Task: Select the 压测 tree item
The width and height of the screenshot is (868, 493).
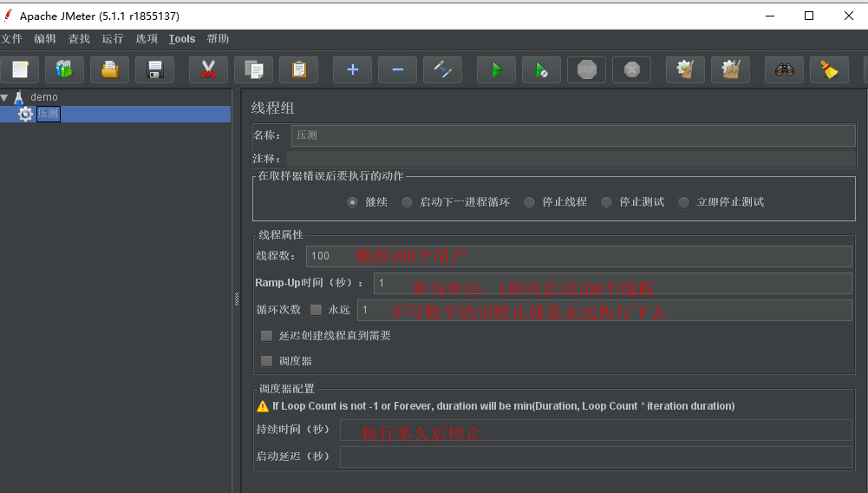Action: pyautogui.click(x=49, y=114)
